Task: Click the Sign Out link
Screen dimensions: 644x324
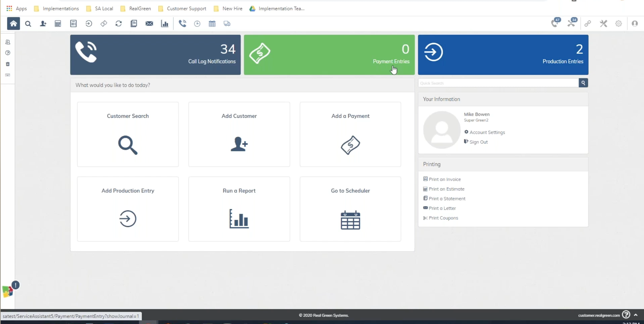Action: point(478,142)
